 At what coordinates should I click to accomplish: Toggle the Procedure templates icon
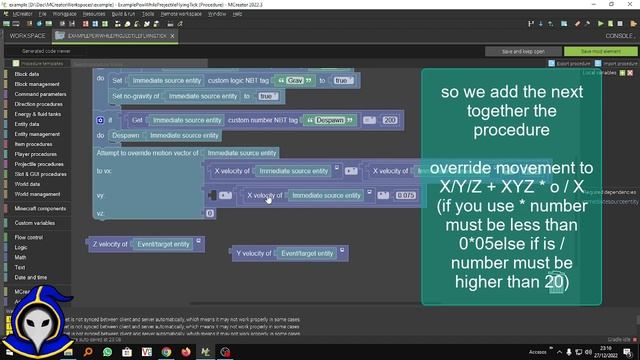16,63
